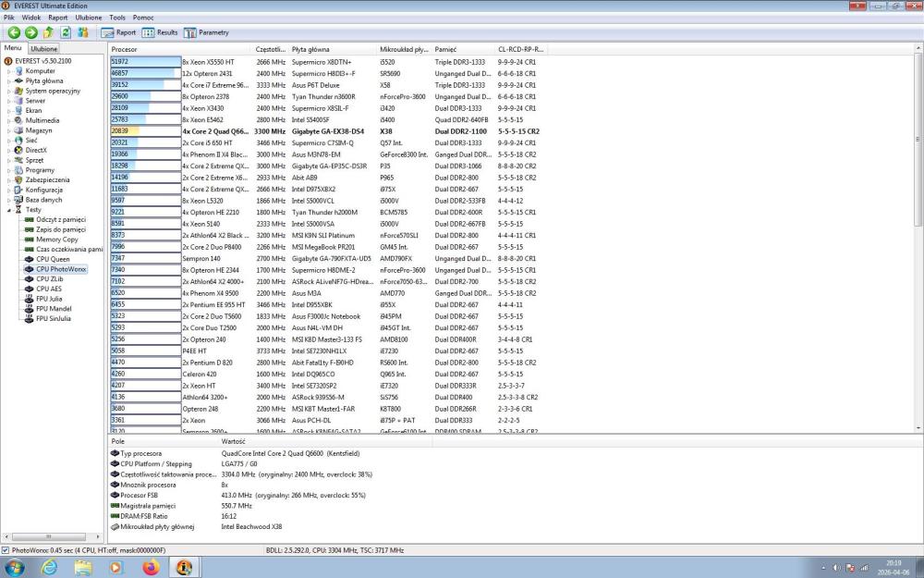The width and height of the screenshot is (924, 578).
Task: Collapse the Testy tree expander
Action: click(9, 210)
